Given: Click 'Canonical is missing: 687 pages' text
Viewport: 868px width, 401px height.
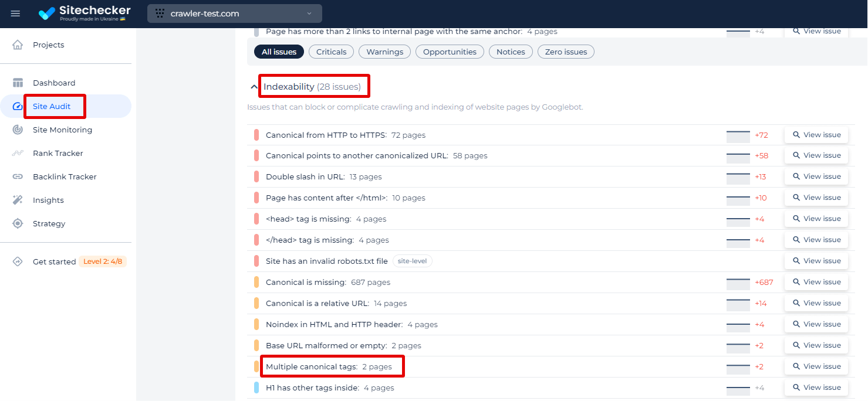Looking at the screenshot, I should click(328, 282).
